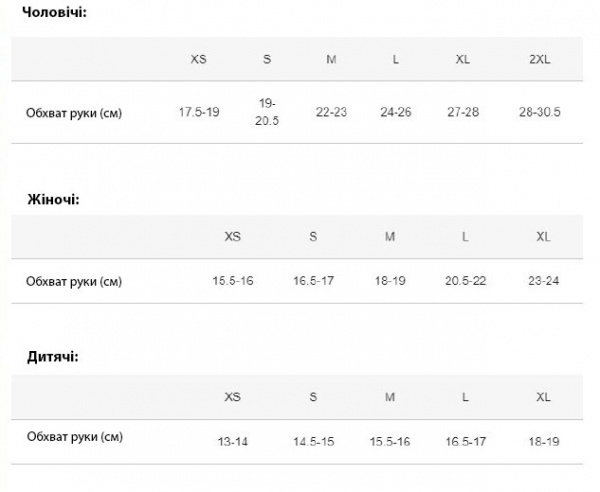This screenshot has width=600, height=492.
Task: Click the Дитячі section heading
Action: tap(53, 356)
